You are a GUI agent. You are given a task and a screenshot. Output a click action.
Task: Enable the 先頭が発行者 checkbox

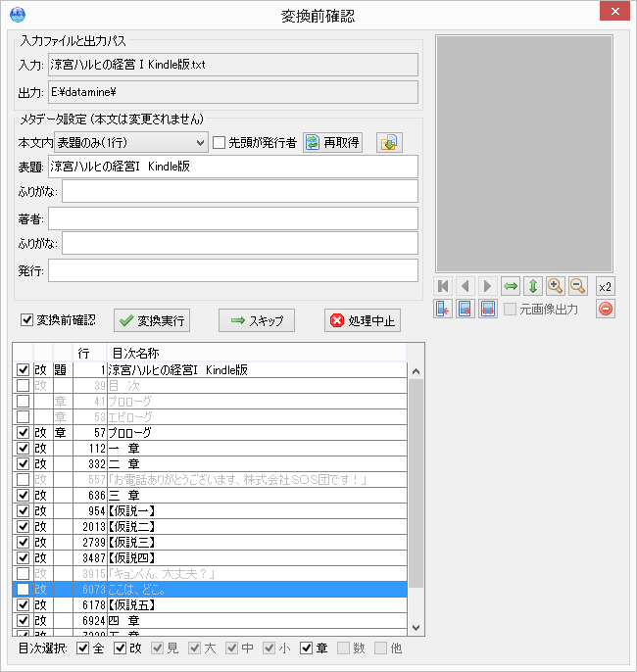pos(220,143)
